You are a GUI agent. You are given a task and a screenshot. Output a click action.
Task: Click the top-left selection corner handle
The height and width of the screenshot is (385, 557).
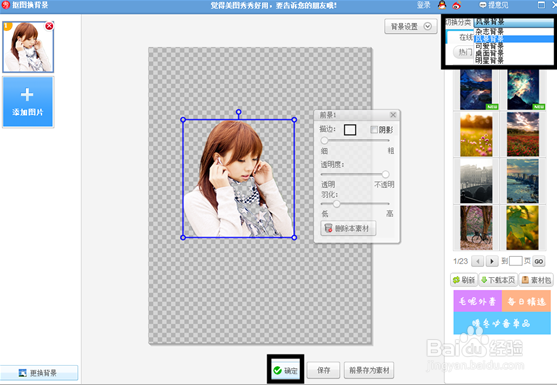click(x=183, y=120)
